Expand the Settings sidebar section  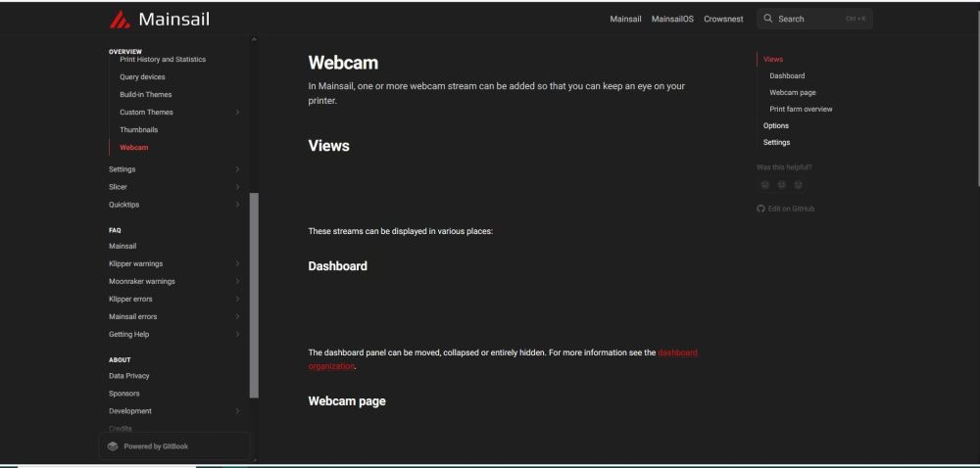click(237, 169)
